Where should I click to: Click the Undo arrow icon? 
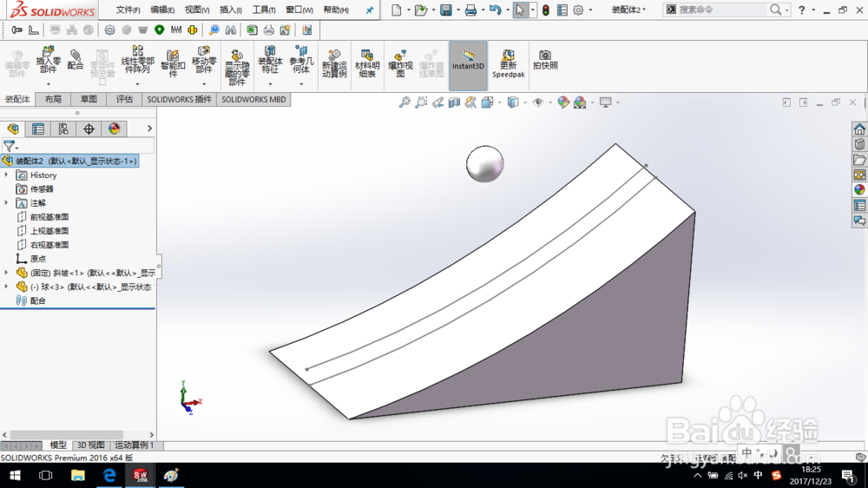point(496,10)
